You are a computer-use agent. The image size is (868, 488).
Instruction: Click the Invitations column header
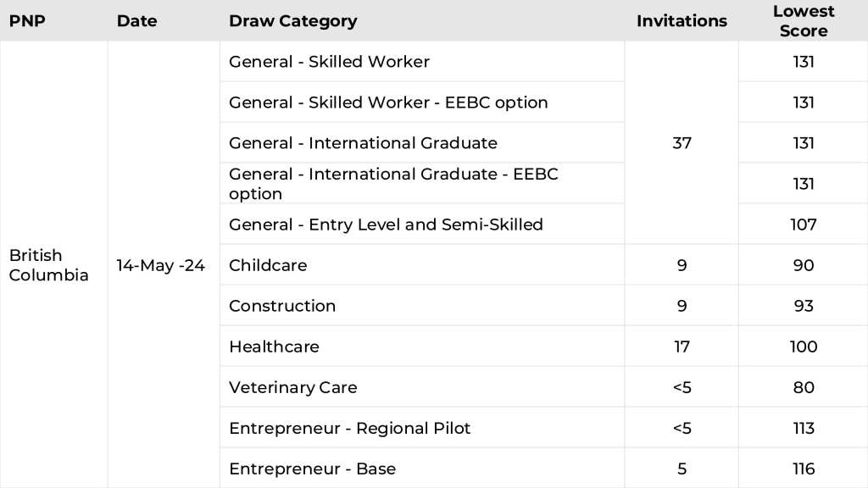(x=682, y=21)
